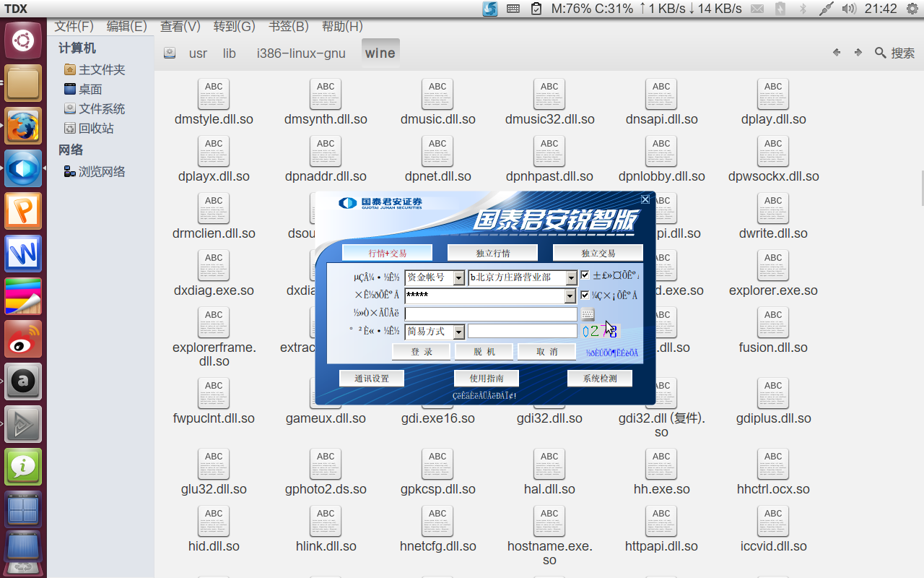The height and width of the screenshot is (578, 924).
Task: Expand the 北京方庄路营业部 branch dropdown
Action: 571,277
